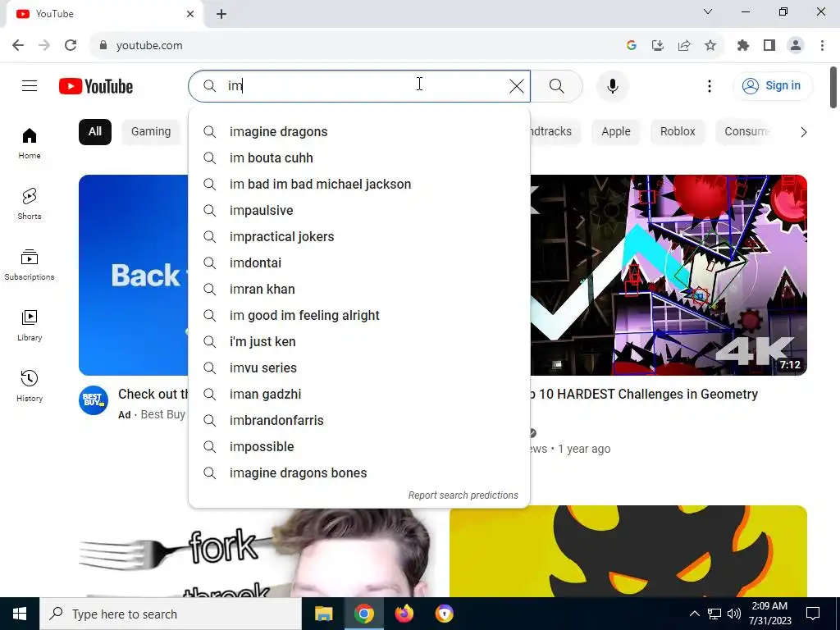This screenshot has height=630, width=840.
Task: Open the Best Buy ad banner
Action: (x=134, y=275)
